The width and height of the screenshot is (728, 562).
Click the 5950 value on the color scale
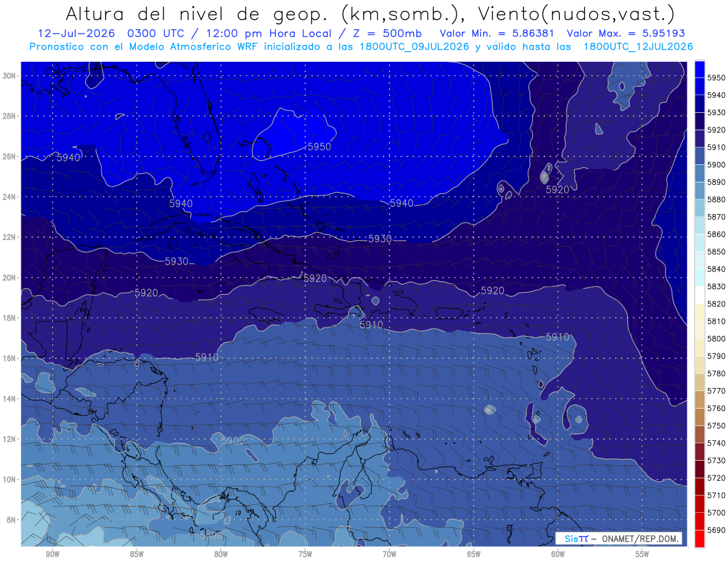coord(716,78)
